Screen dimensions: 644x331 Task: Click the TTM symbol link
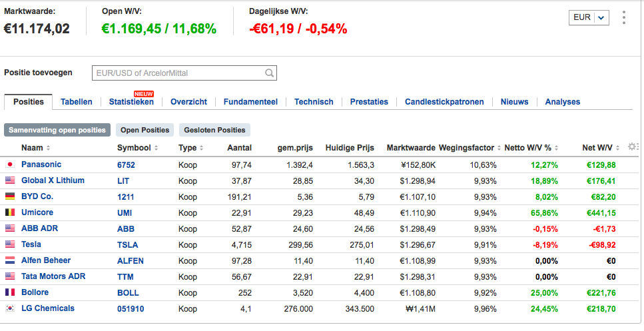coord(125,277)
